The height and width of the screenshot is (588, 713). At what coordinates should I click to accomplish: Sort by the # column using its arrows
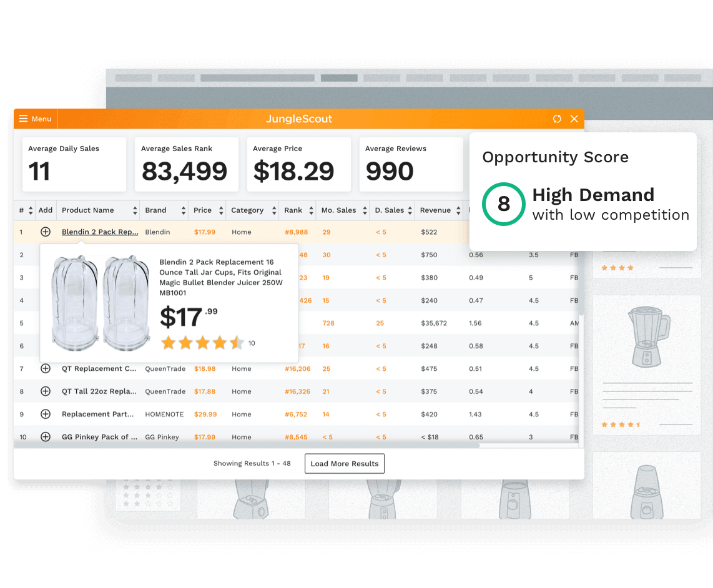coord(31,210)
